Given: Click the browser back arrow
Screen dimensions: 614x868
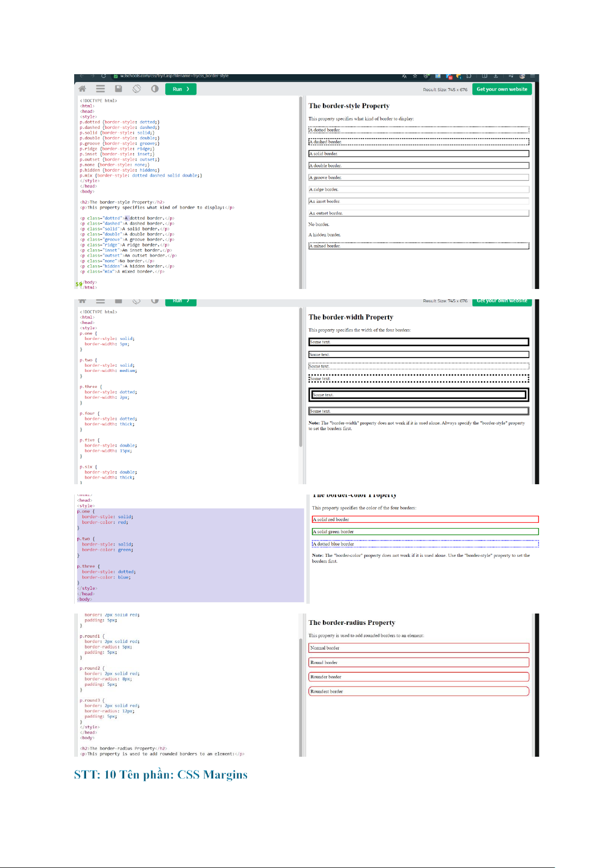Looking at the screenshot, I should pyautogui.click(x=81, y=76).
